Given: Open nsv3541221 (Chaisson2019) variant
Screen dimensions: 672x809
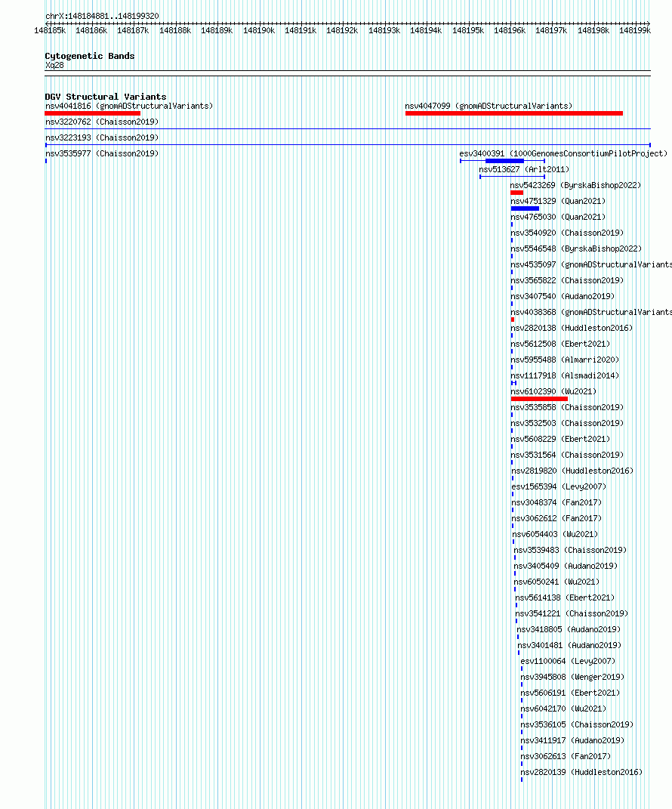Looking at the screenshot, I should pyautogui.click(x=572, y=614).
